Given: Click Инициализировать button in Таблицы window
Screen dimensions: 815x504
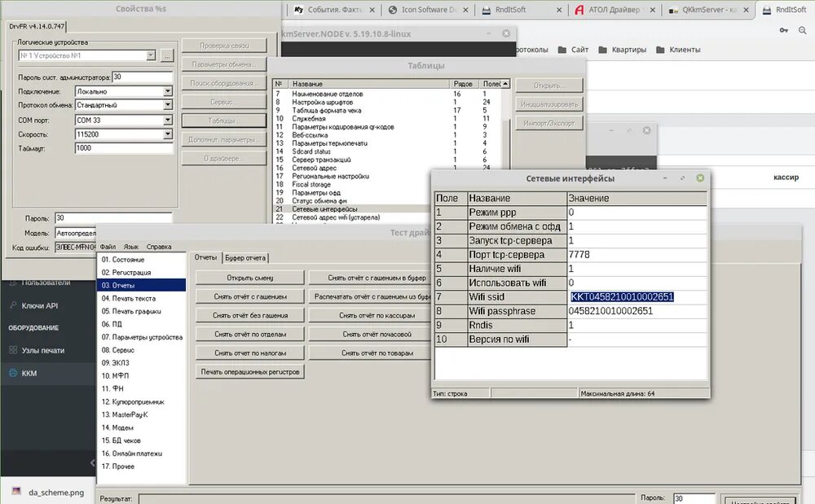Looking at the screenshot, I should [x=548, y=104].
